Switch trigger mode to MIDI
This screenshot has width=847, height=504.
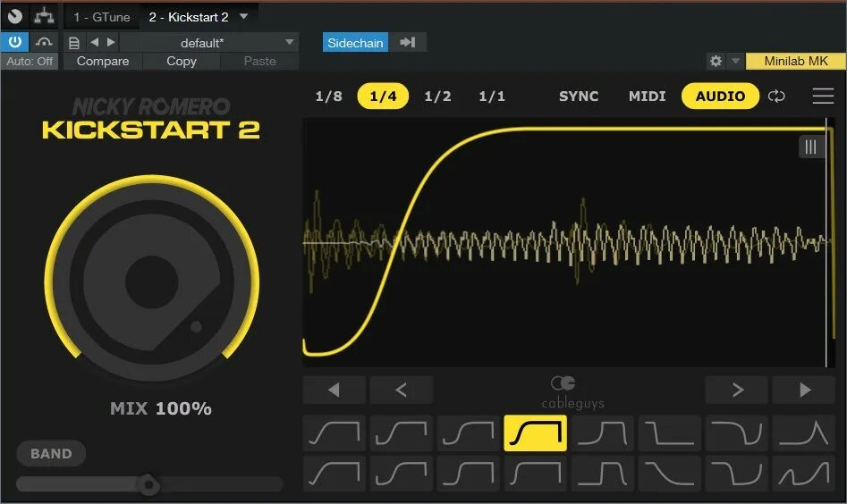coord(648,96)
